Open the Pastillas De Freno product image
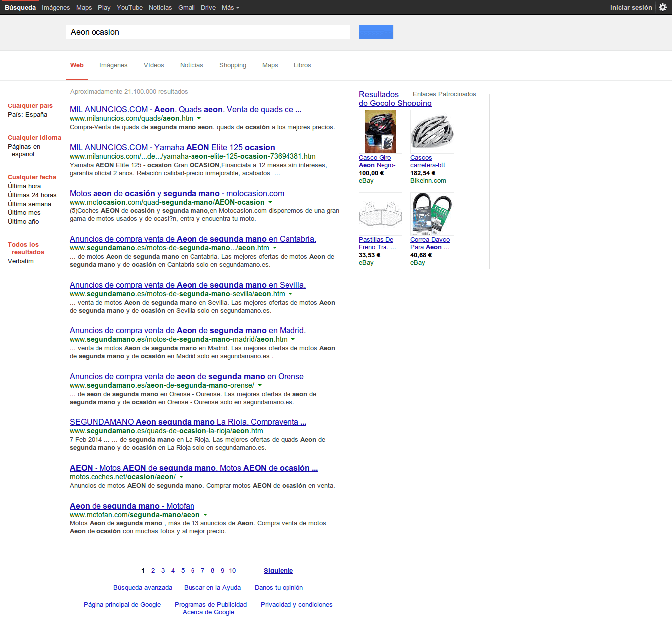 click(381, 214)
